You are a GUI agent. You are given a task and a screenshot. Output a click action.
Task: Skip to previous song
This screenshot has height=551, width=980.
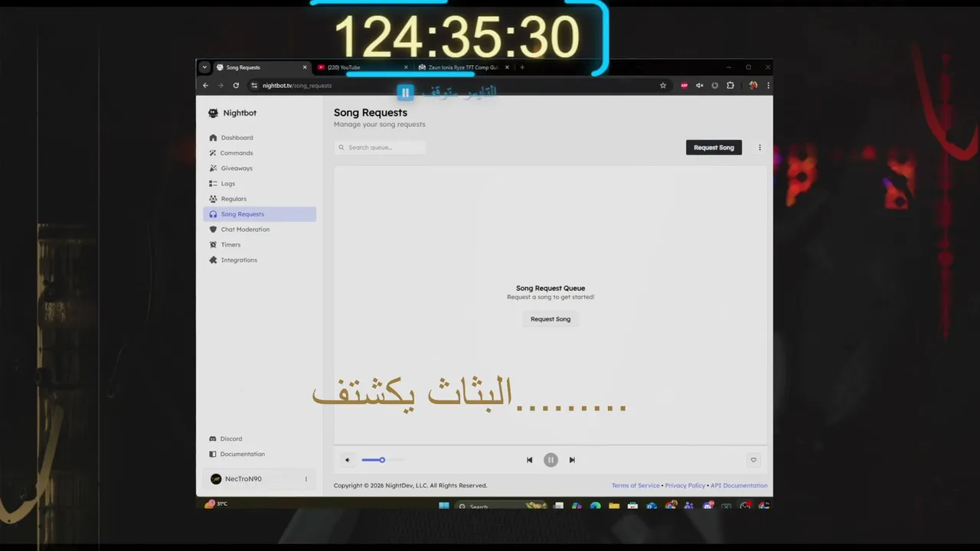point(529,460)
